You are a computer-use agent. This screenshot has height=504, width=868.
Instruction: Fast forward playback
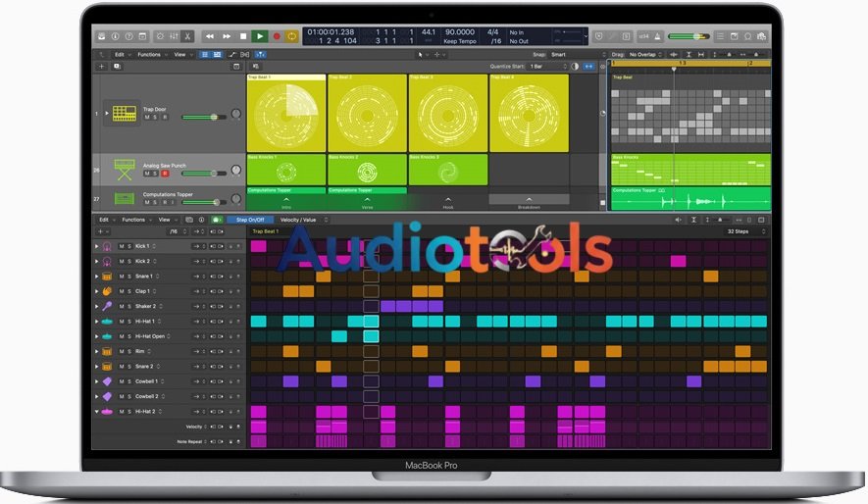point(227,36)
